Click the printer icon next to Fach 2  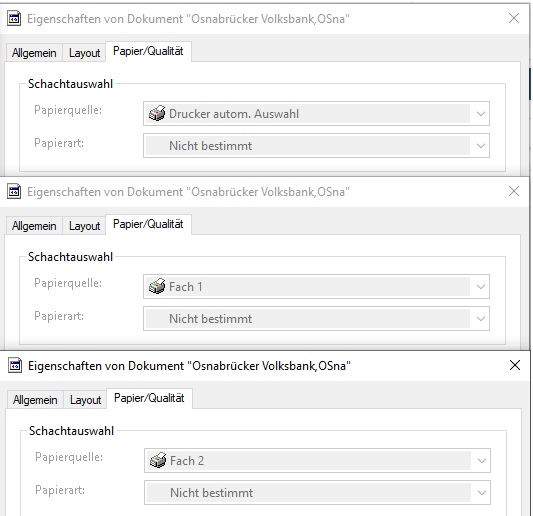coord(158,461)
